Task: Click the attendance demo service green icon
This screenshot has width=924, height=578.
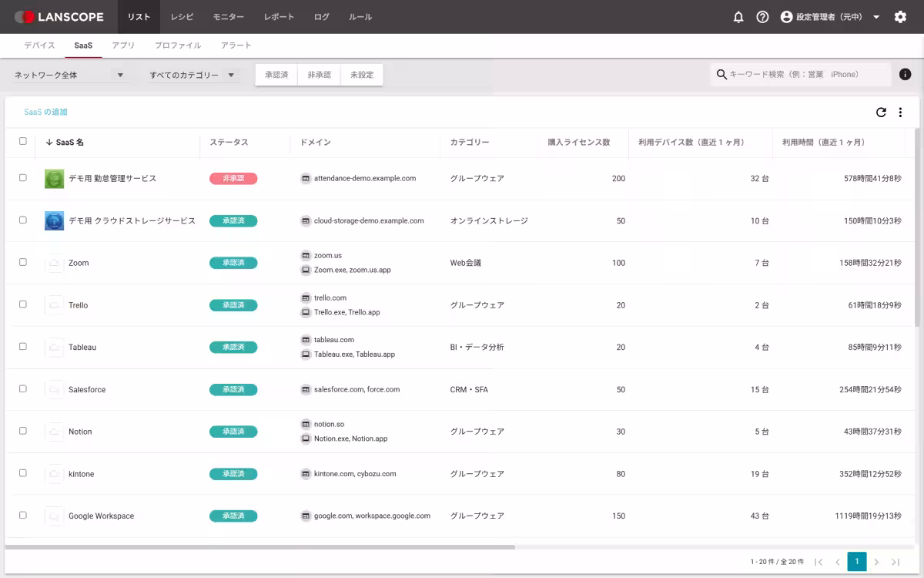Action: click(54, 179)
